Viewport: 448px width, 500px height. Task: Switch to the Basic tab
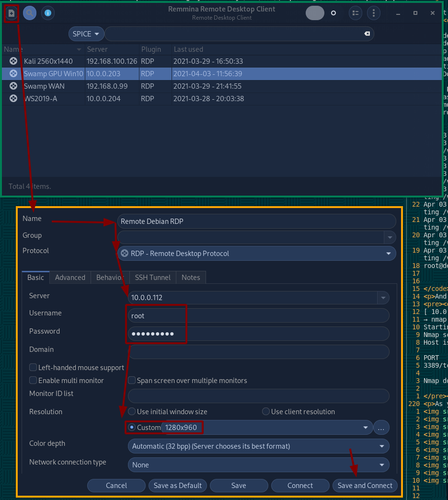[35, 278]
